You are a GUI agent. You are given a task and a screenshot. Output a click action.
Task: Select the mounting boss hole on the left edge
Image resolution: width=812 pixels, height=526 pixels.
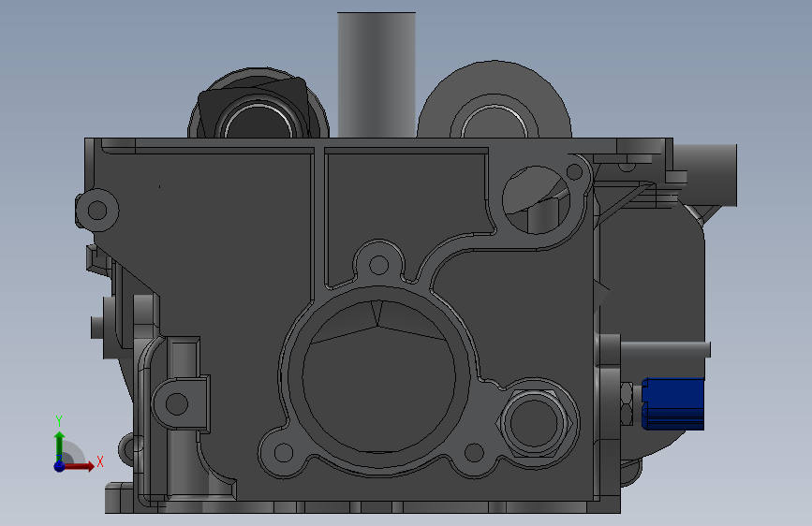97,211
